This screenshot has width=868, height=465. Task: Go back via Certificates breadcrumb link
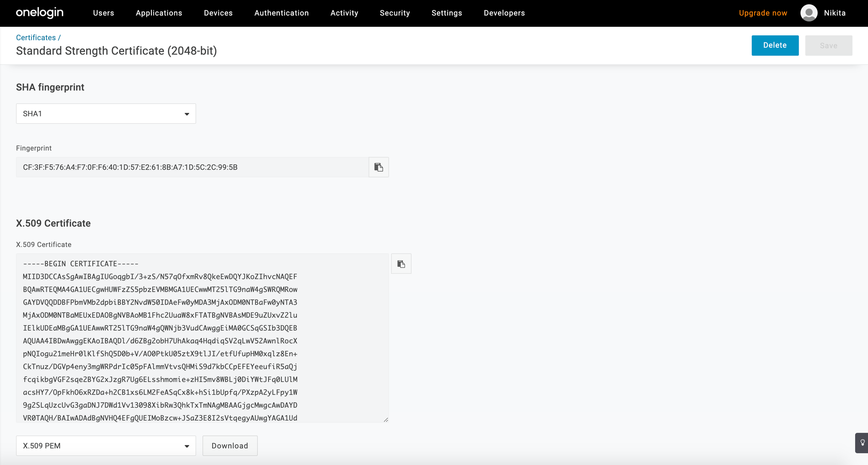click(x=36, y=38)
